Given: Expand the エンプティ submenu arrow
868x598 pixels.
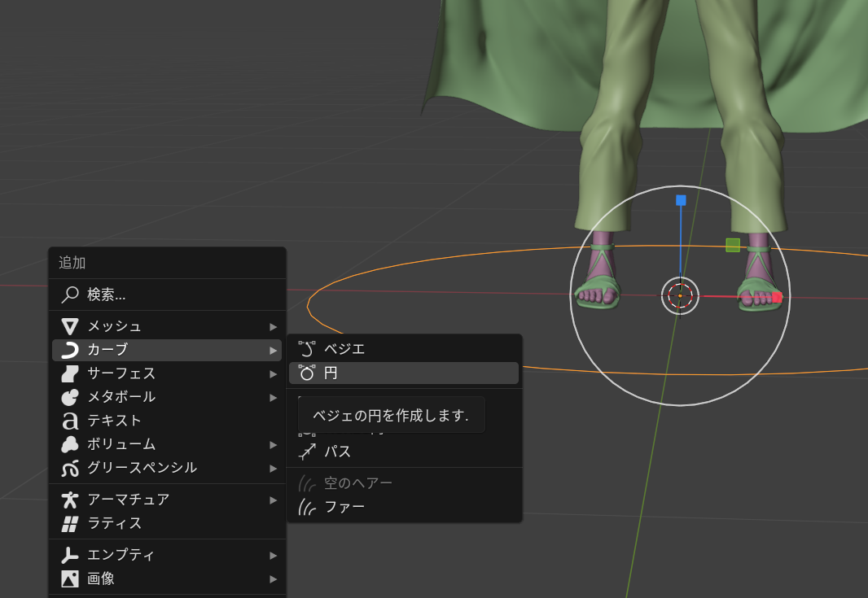Looking at the screenshot, I should click(273, 555).
